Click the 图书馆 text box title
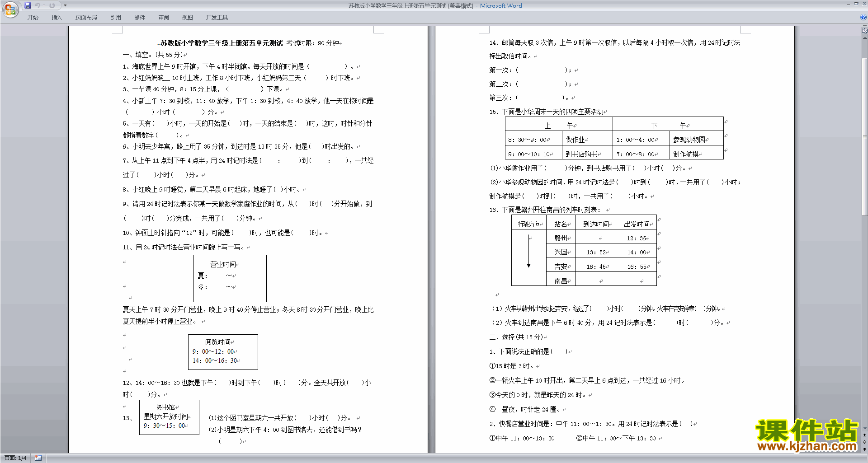Screen dimensions: 868x463 (166, 407)
